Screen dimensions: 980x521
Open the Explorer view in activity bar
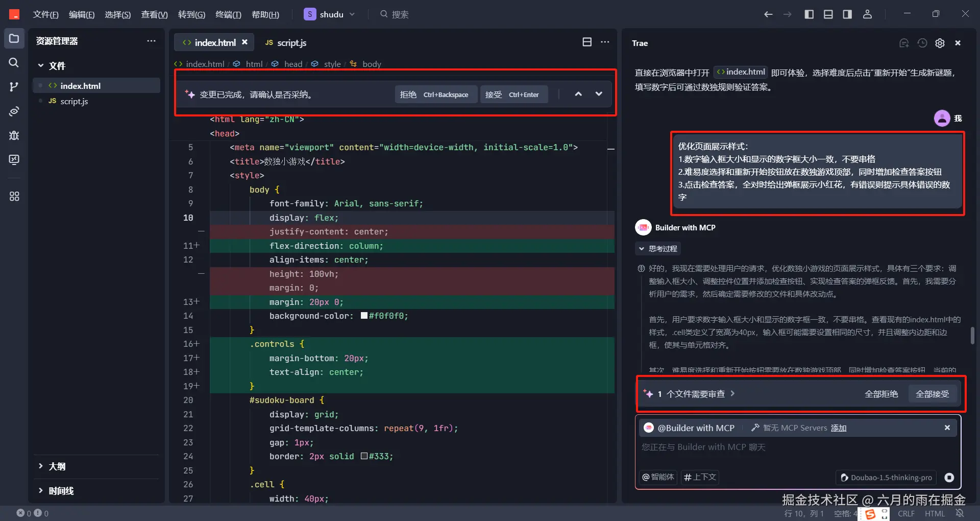click(14, 39)
